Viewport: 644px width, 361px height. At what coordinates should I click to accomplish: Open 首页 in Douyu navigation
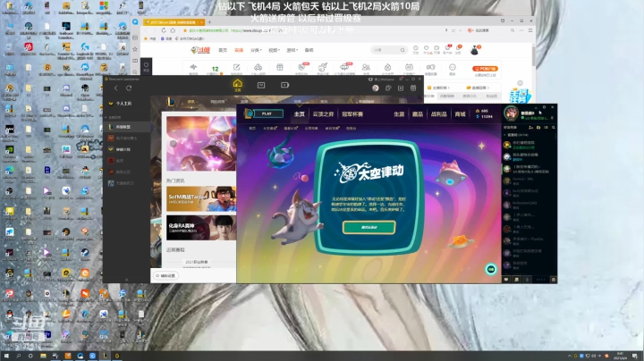click(223, 50)
